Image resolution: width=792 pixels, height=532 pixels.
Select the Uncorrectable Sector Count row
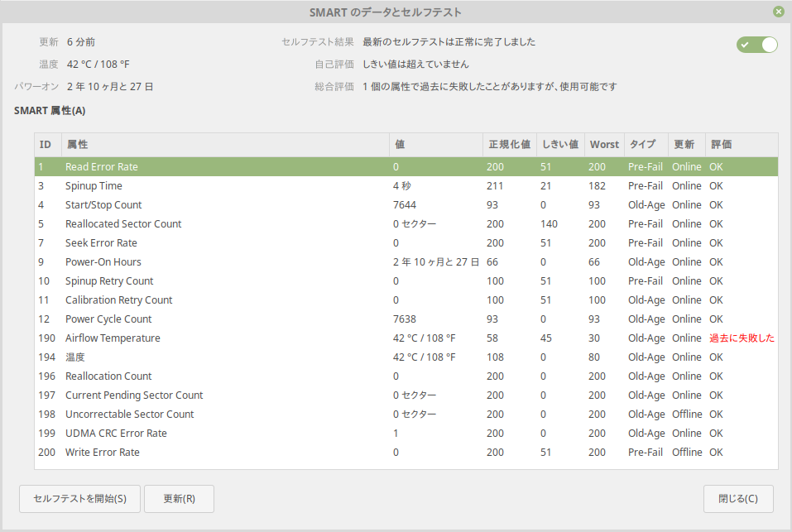[406, 415]
